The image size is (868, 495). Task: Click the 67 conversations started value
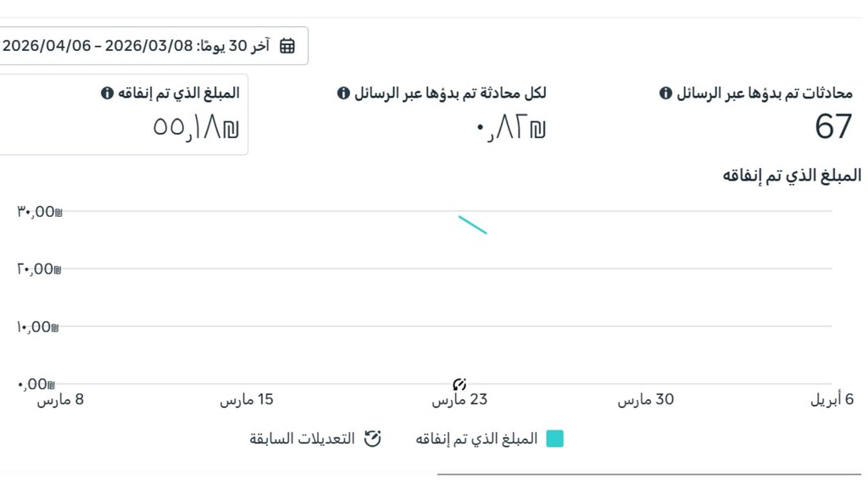tap(833, 127)
